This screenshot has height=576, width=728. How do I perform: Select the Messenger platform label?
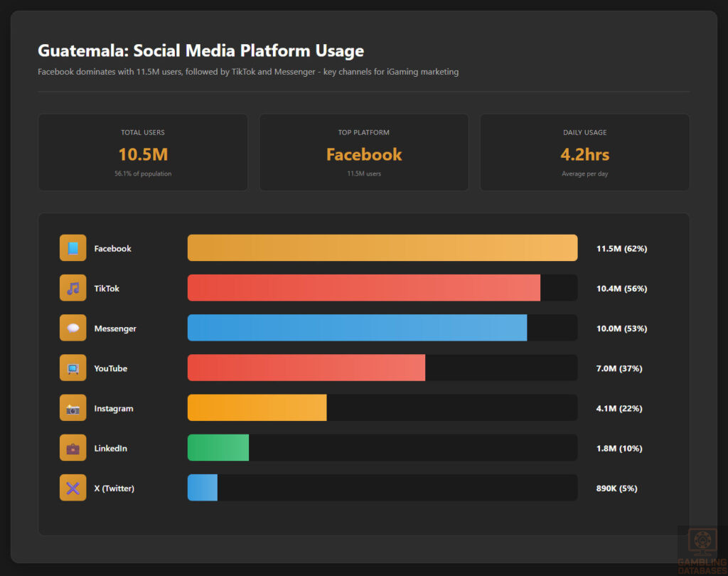click(x=114, y=328)
